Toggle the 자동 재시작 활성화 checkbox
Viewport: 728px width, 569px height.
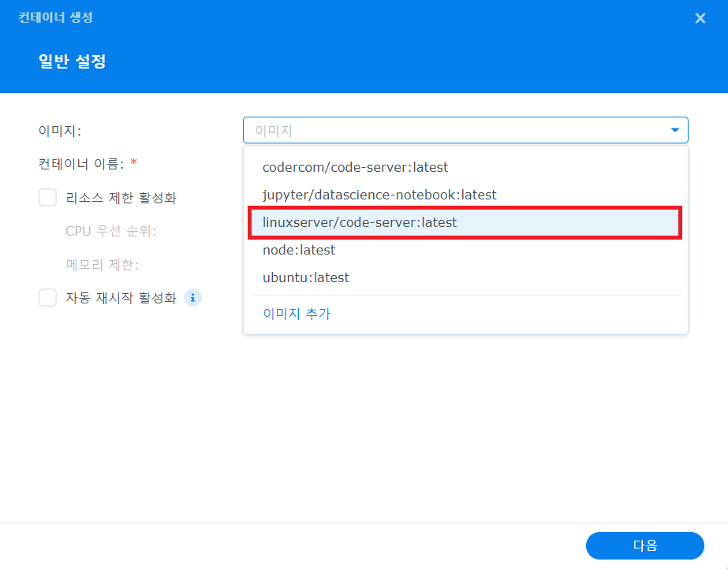(48, 297)
